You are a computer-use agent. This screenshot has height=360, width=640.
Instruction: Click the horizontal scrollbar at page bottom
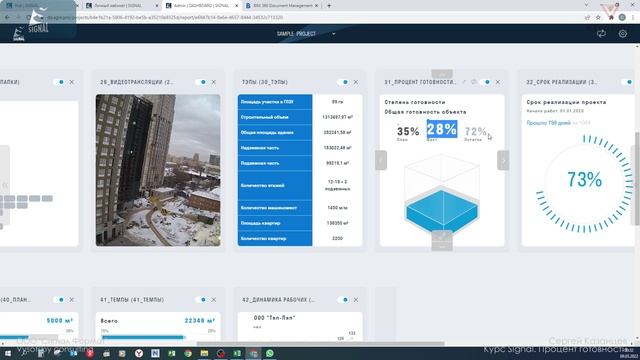click(x=320, y=344)
